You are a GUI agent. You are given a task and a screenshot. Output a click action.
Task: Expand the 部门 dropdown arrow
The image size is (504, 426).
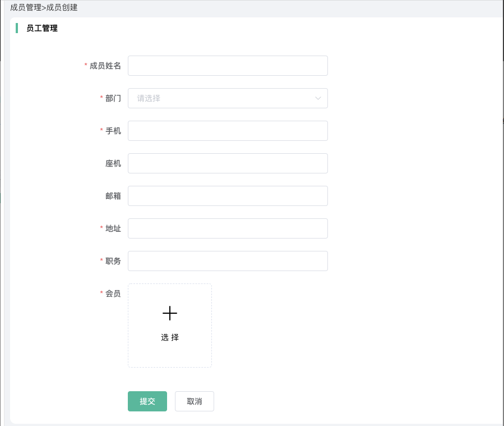(318, 98)
